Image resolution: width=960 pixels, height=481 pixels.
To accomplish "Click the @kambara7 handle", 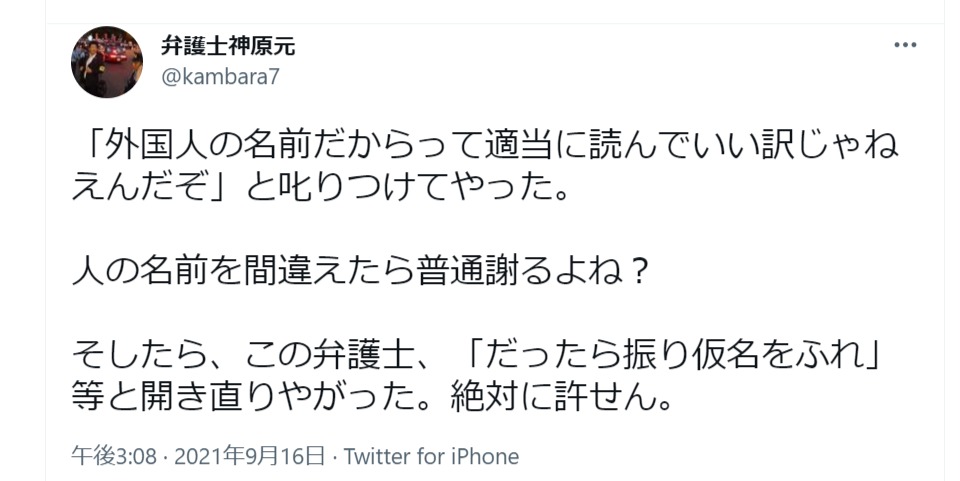I will [220, 79].
